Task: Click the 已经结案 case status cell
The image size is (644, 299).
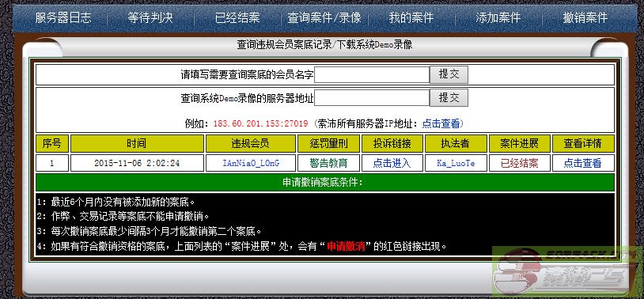Action: 519,163
